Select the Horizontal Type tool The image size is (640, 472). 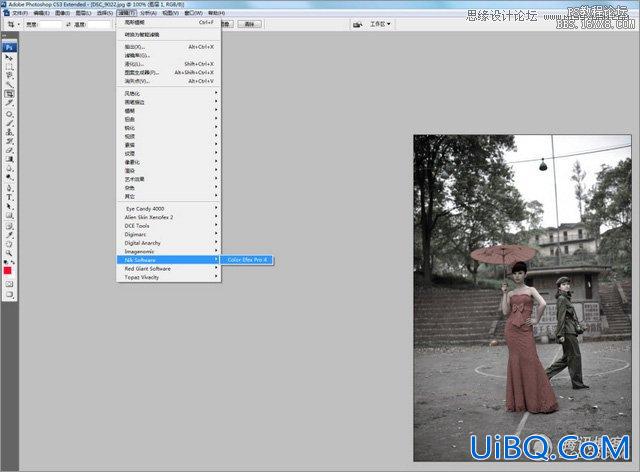[x=9, y=197]
